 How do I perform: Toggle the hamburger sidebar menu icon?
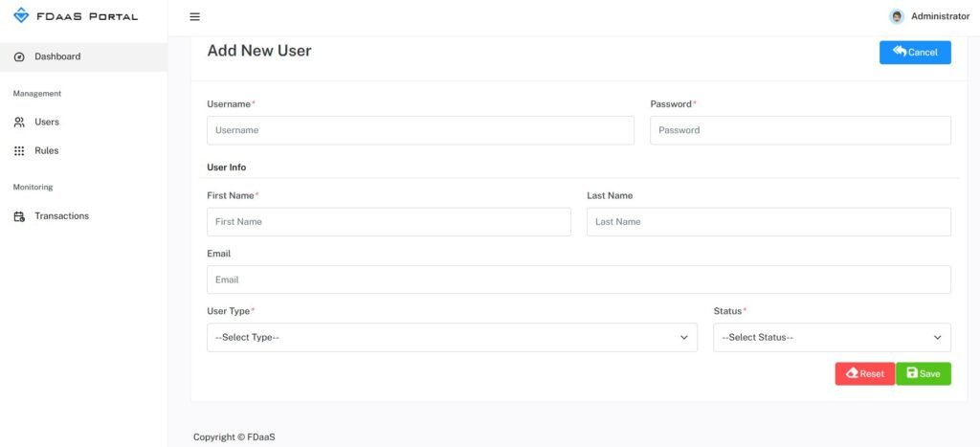pos(194,16)
